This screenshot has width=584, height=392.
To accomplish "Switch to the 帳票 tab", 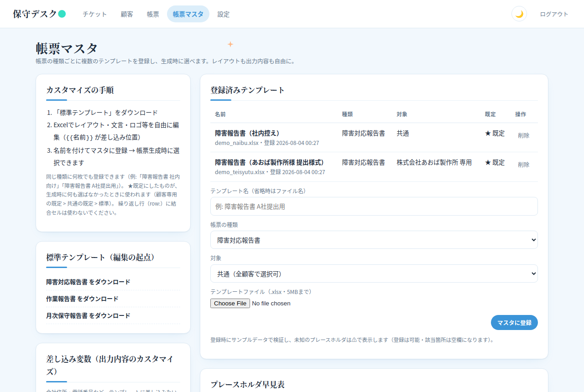I will click(153, 14).
